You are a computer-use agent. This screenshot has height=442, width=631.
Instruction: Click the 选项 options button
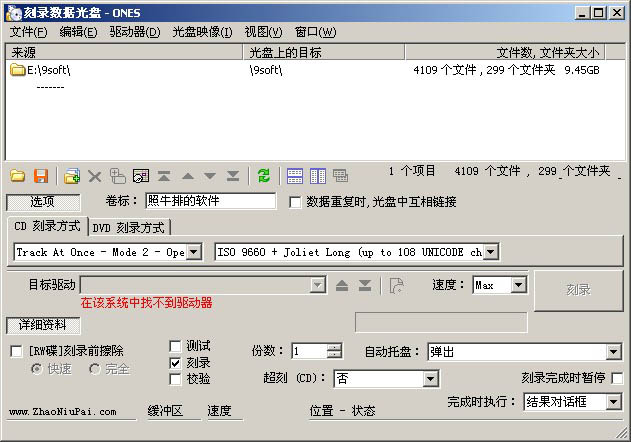43,202
